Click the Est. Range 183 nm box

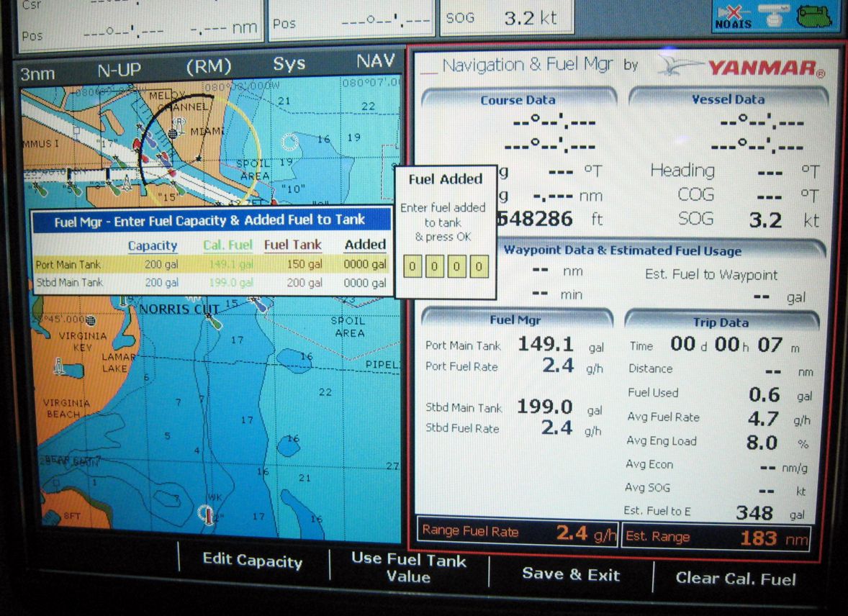point(716,537)
